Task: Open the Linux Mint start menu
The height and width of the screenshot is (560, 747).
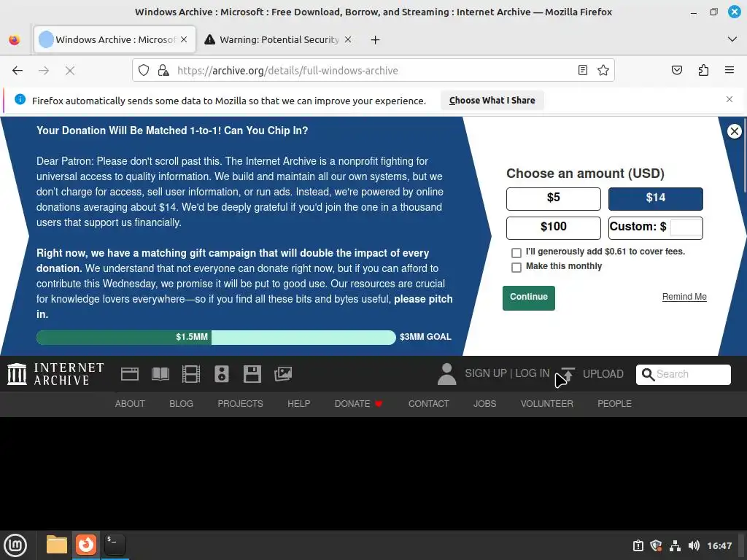Action: pos(15,545)
